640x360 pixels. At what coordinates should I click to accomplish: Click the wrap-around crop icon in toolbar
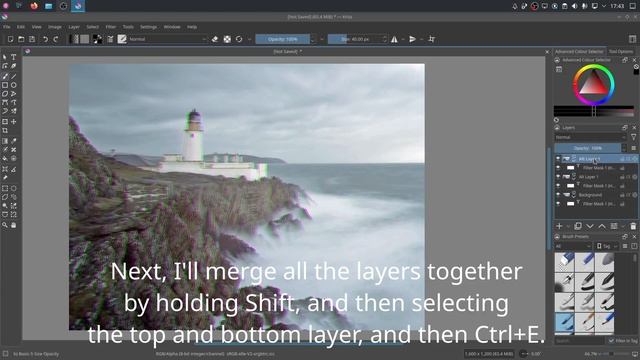click(431, 39)
